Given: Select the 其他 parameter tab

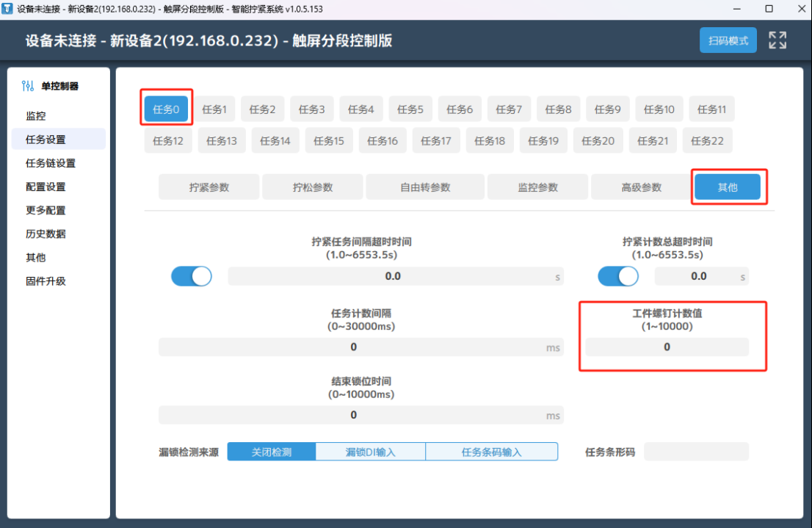Looking at the screenshot, I should tap(728, 187).
